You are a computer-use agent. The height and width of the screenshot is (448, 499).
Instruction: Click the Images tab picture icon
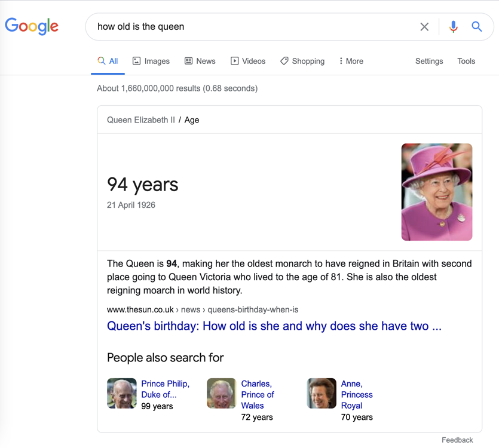(x=136, y=61)
